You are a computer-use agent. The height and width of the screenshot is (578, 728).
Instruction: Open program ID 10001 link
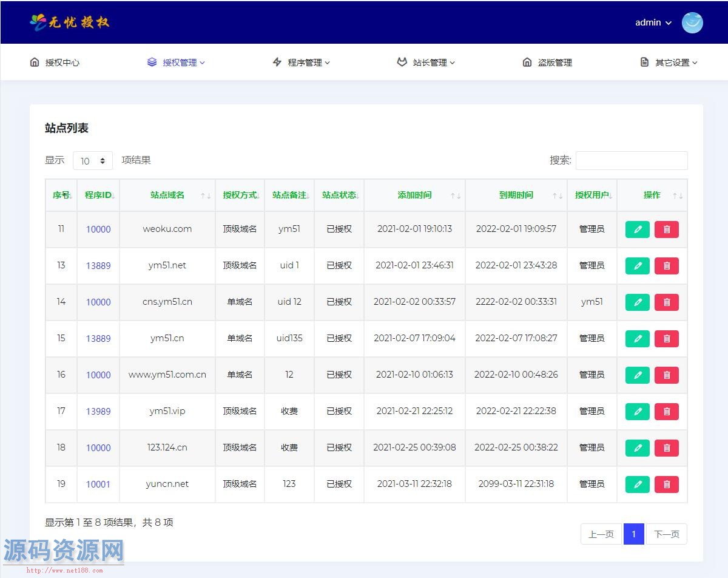98,484
